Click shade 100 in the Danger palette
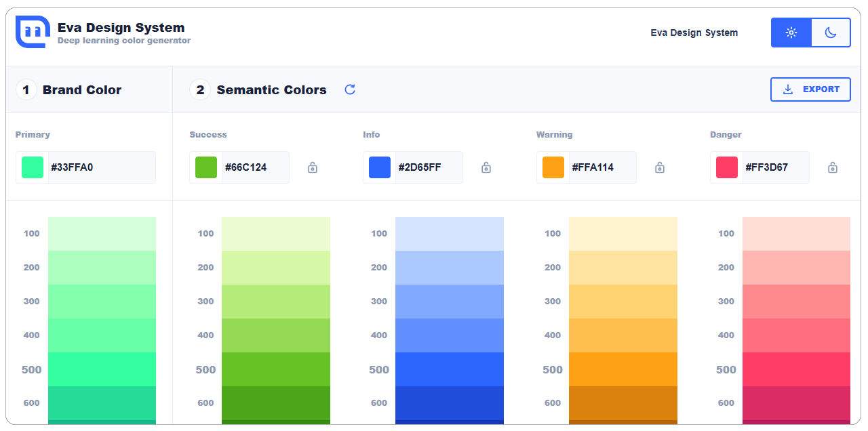The height and width of the screenshot is (431, 868). point(796,233)
